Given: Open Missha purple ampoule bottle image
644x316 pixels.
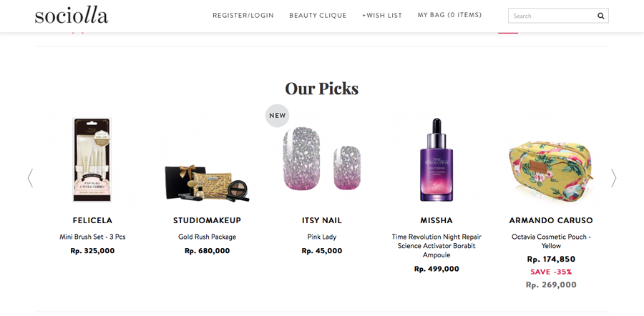Looking at the screenshot, I should pyautogui.click(x=436, y=160).
